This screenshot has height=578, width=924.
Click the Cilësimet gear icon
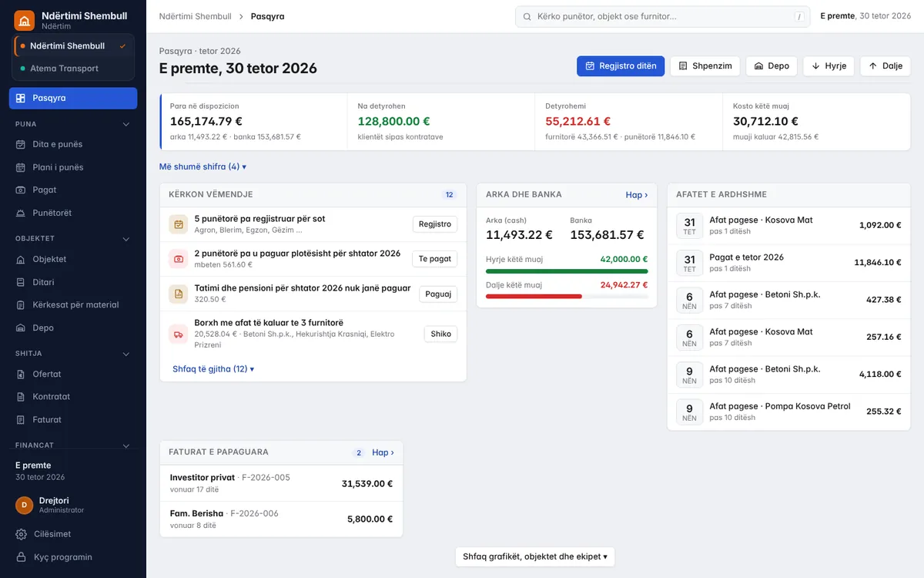[21, 534]
